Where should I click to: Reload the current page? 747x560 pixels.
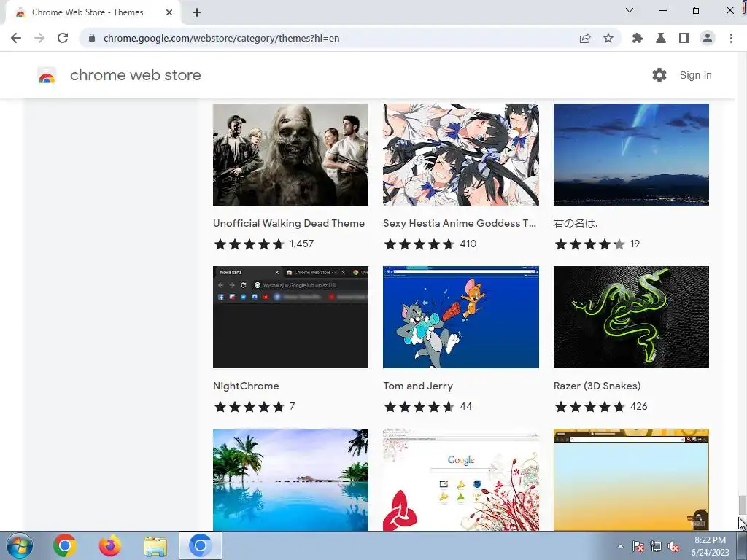pyautogui.click(x=63, y=38)
